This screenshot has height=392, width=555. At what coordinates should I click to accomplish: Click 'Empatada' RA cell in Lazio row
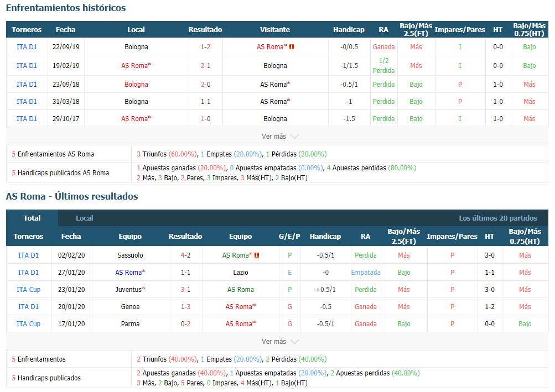coord(366,273)
